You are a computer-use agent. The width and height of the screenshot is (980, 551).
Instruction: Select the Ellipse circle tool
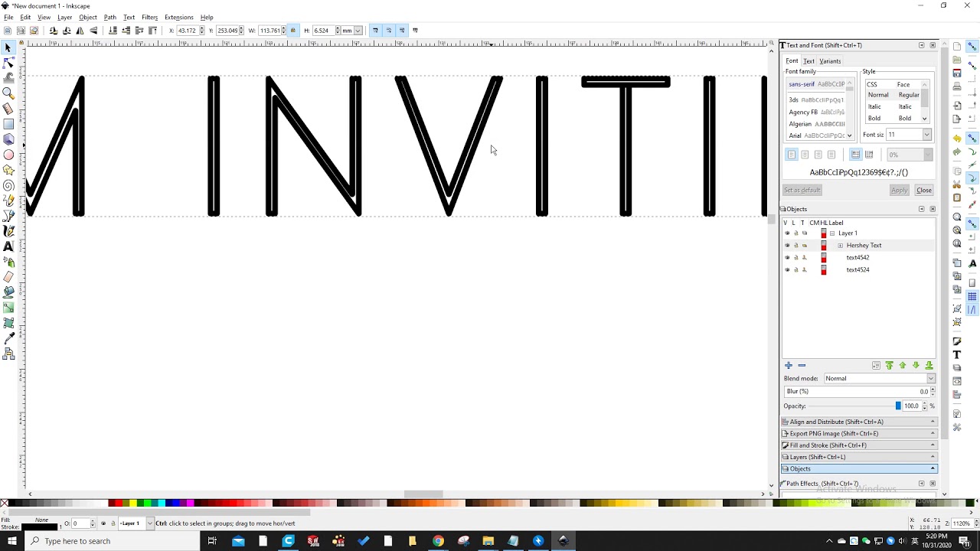tap(8, 155)
